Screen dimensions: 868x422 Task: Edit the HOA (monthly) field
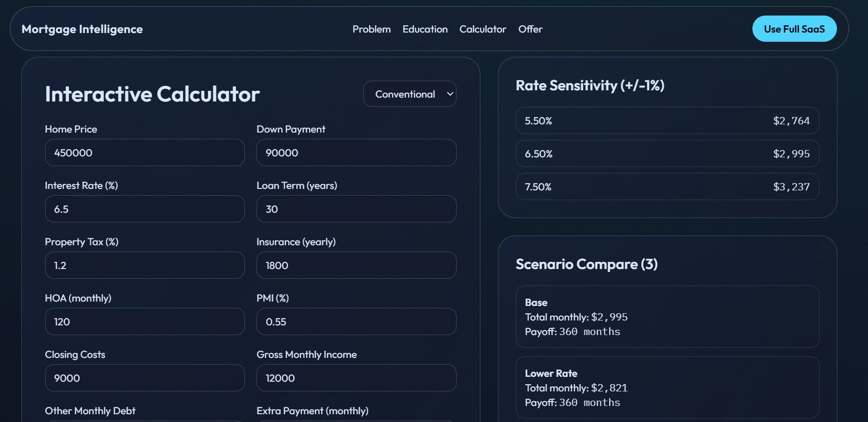145,321
